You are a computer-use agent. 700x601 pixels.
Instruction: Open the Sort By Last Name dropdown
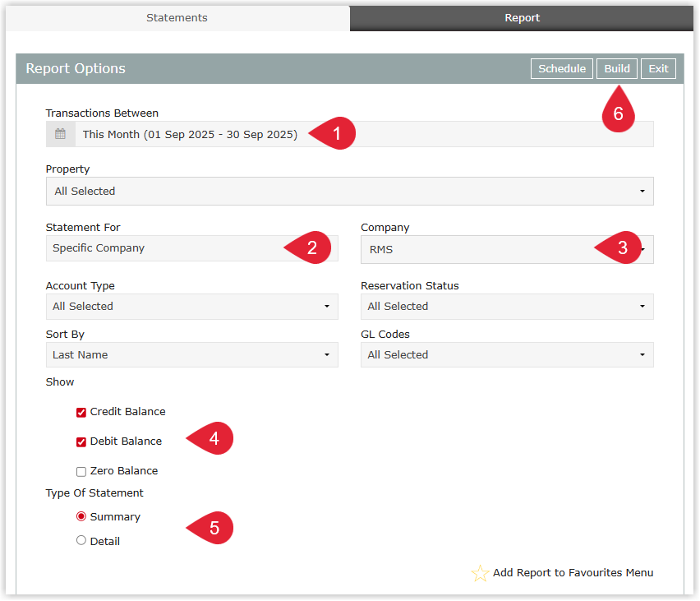pos(192,355)
